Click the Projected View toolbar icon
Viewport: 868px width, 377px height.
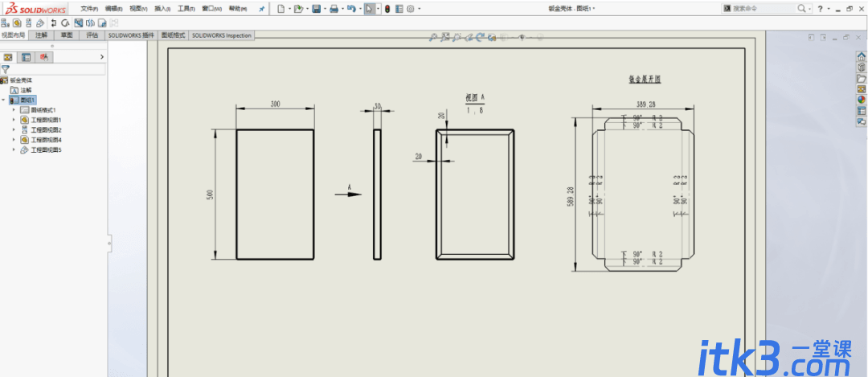click(x=29, y=23)
